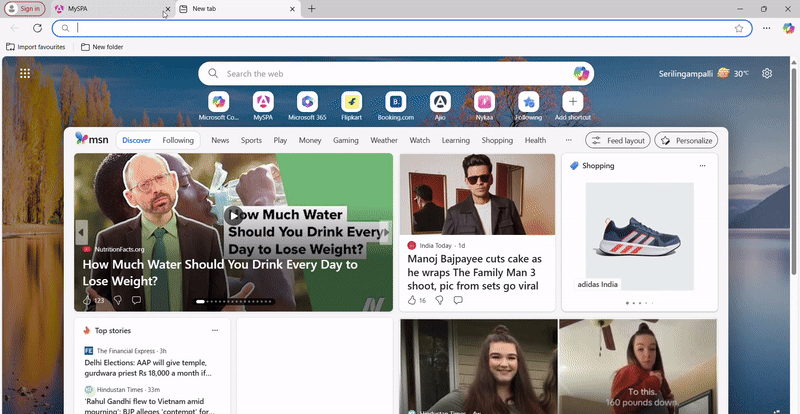Add page to favourites star icon
800x414 pixels.
pyautogui.click(x=739, y=28)
